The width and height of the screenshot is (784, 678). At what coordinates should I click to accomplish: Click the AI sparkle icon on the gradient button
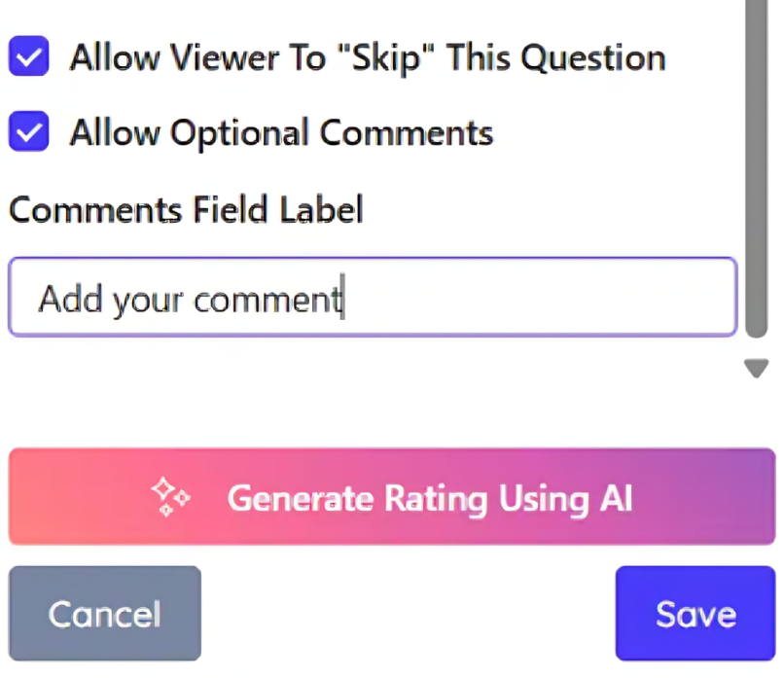[x=171, y=497]
